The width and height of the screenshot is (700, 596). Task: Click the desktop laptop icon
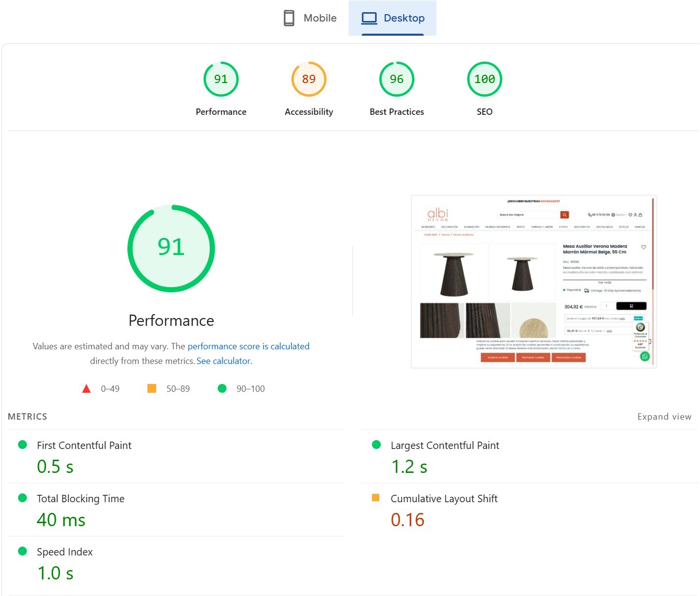point(369,18)
